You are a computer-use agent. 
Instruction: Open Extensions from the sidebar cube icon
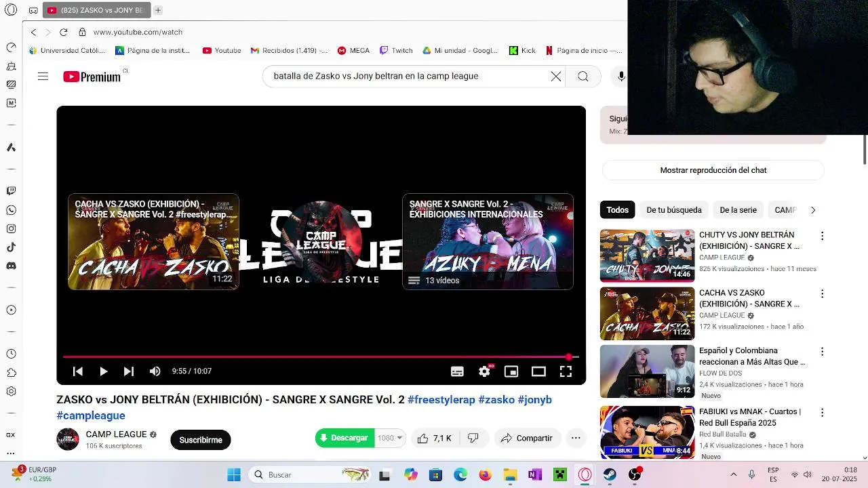(x=11, y=372)
